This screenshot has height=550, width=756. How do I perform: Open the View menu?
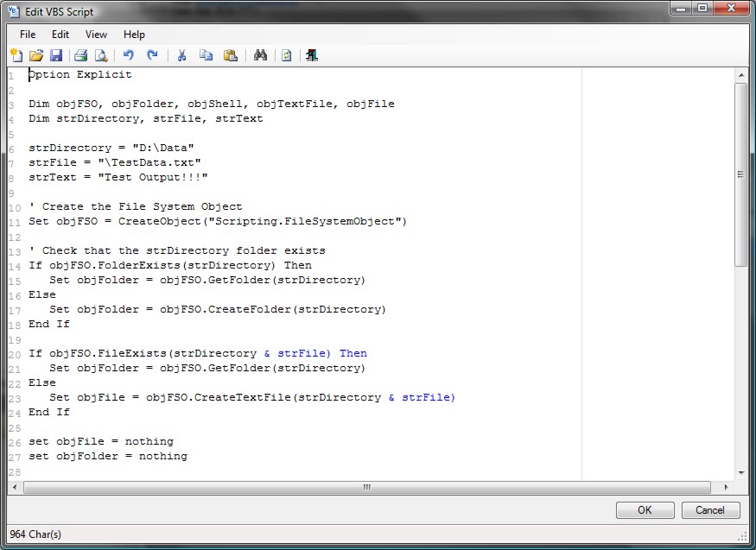pyautogui.click(x=97, y=35)
